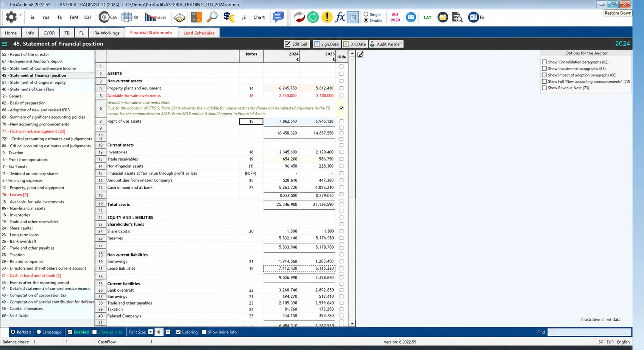Click the green refresh circle icon
644x350 pixels.
coord(313,17)
